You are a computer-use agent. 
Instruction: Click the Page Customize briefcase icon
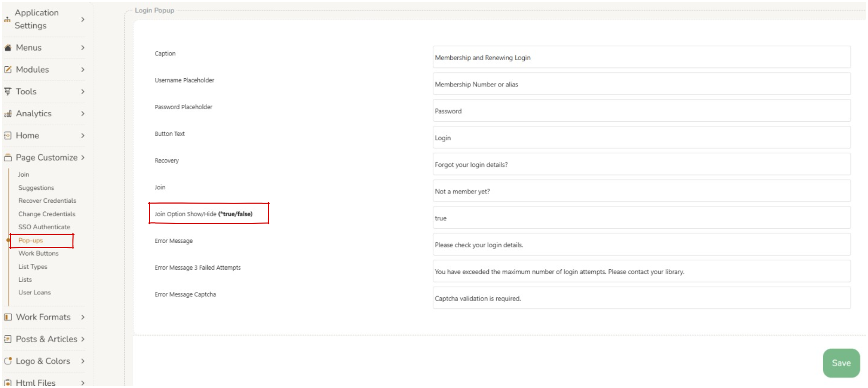click(8, 158)
